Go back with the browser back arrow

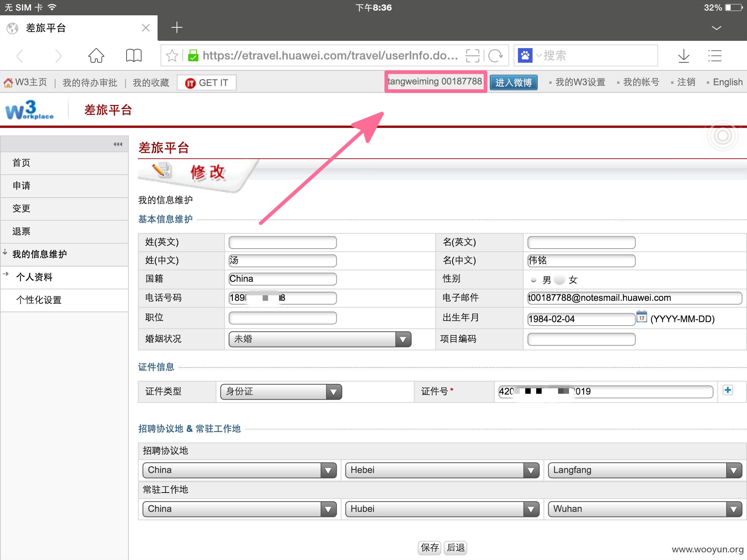pos(20,56)
